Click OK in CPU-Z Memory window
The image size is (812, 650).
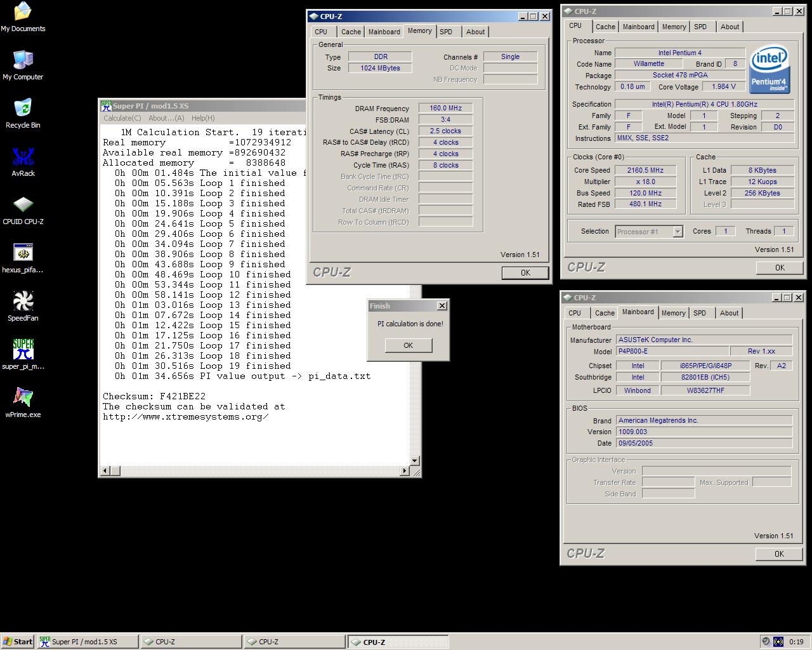click(x=525, y=273)
